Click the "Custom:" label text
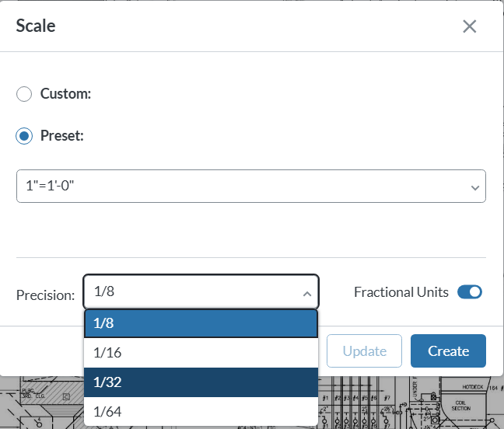Image resolution: width=504 pixels, height=429 pixels. coord(66,94)
